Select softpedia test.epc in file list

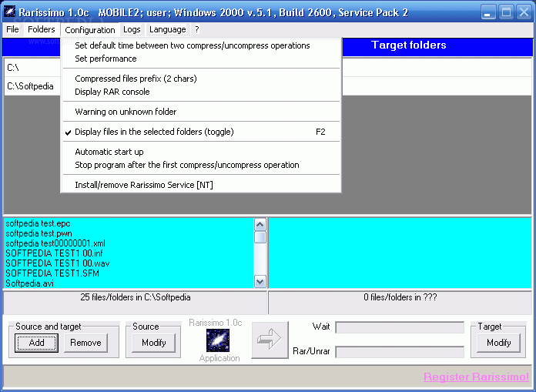click(38, 223)
